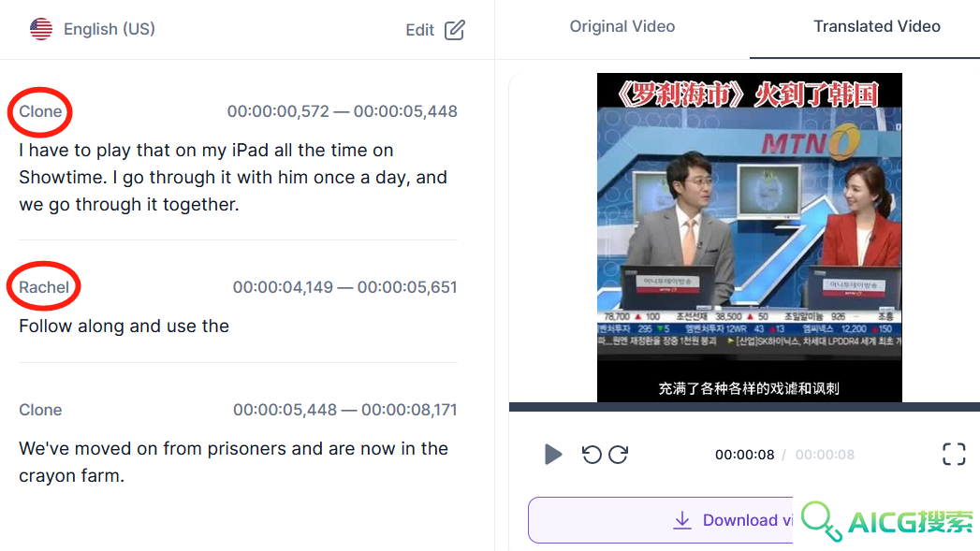Select the Clone label at 00:00:05,448
The width and height of the screenshot is (980, 551).
point(40,410)
